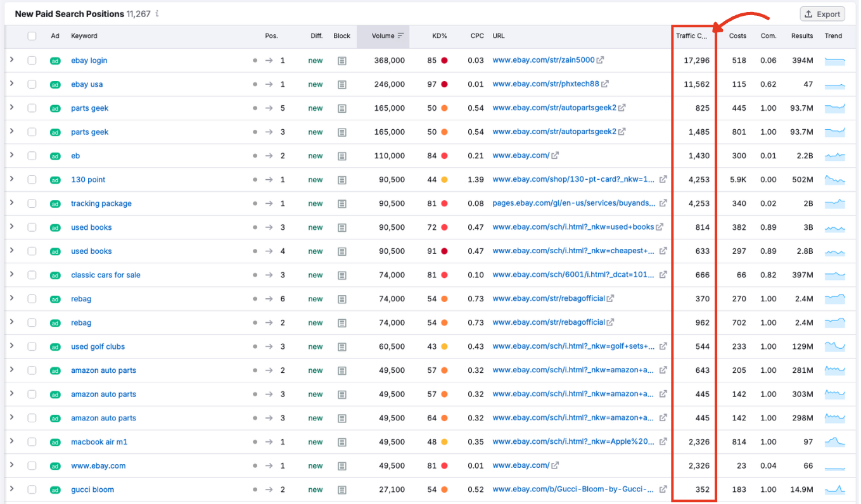Expand the "rebag" keyword row details
Screen dimensions: 861x504
[13, 298]
